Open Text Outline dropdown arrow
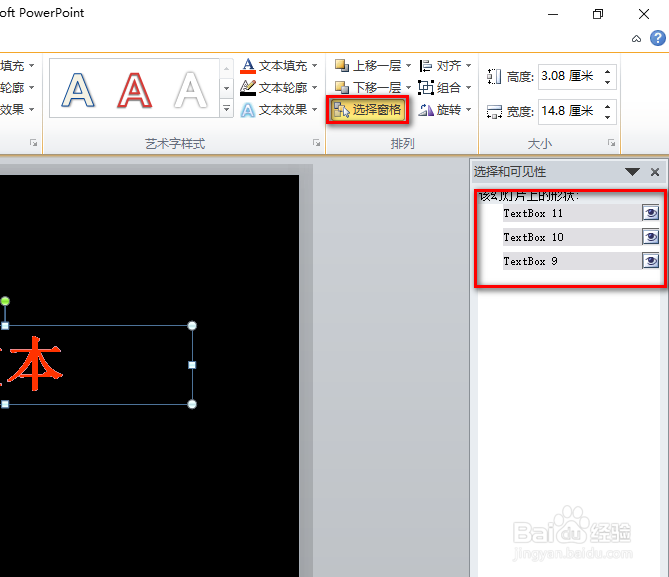 314,87
